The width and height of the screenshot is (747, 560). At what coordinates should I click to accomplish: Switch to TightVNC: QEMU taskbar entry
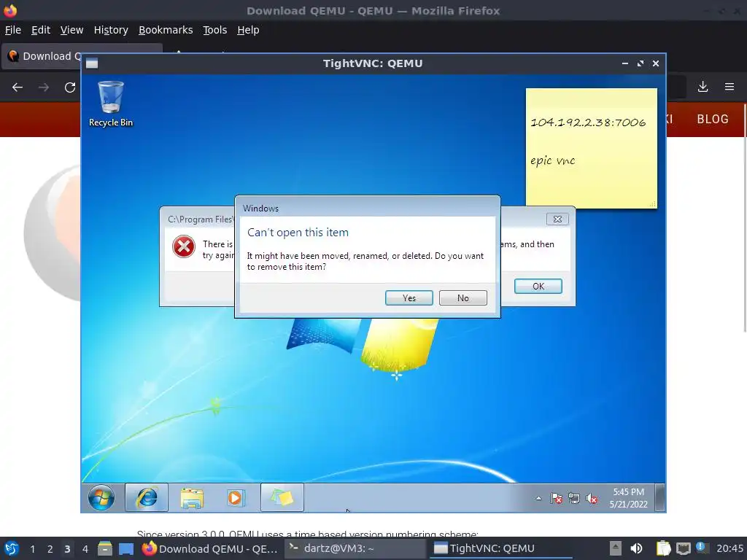(x=500, y=548)
